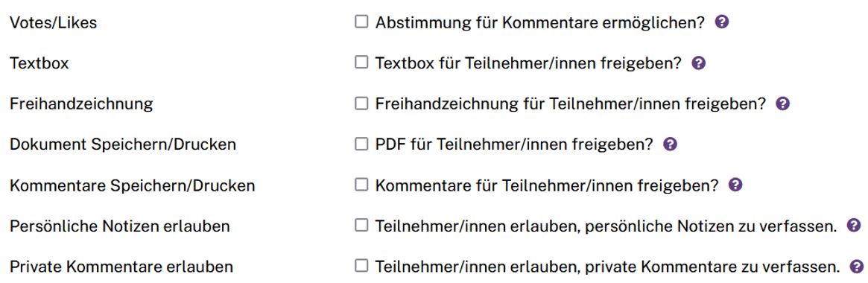Enable Abstimmung für Kommentare checkbox
This screenshot has height=283, width=868.
point(361,22)
